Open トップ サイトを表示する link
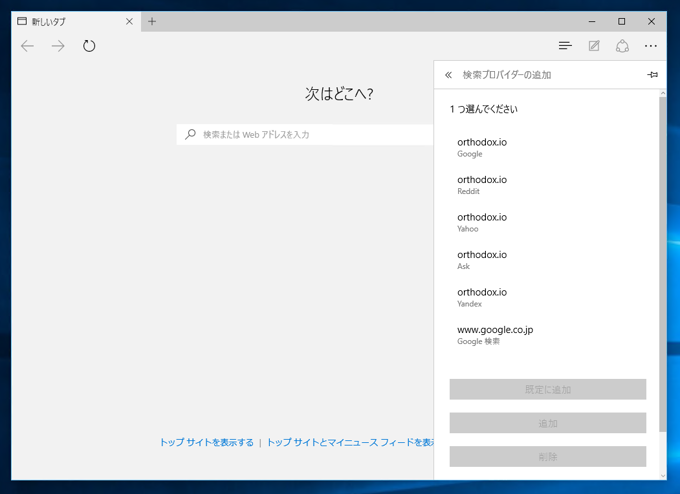The width and height of the screenshot is (680, 494). point(207,442)
